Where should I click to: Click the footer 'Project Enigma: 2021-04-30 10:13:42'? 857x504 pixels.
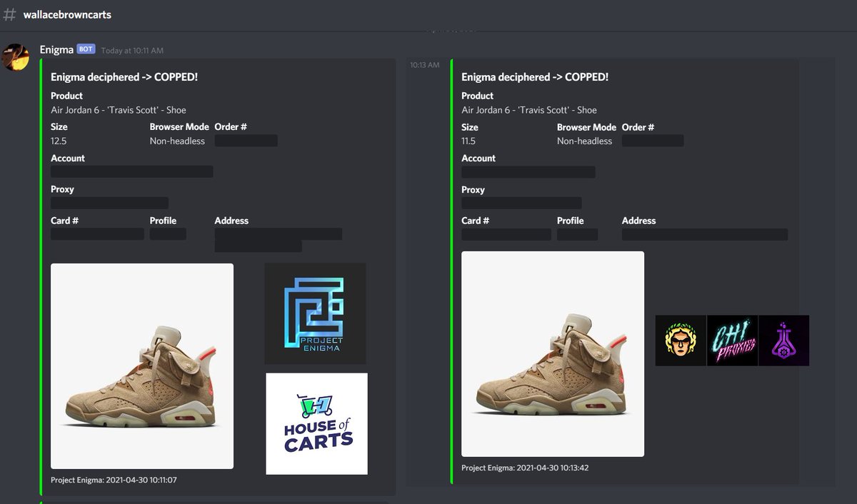[525, 468]
